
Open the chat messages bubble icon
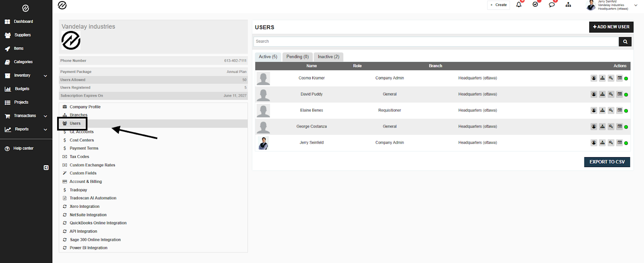click(552, 5)
